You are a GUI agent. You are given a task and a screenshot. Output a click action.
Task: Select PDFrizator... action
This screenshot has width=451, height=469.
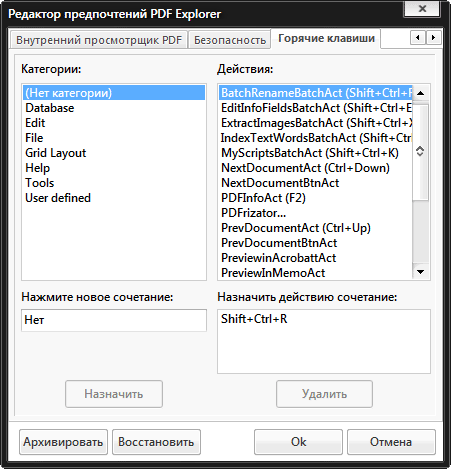pos(316,213)
